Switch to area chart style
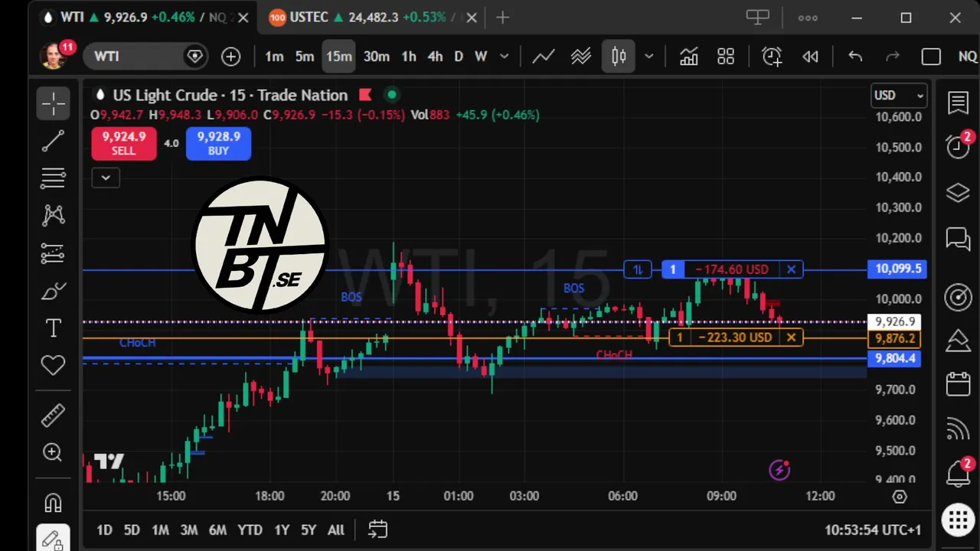This screenshot has width=980, height=551. click(x=581, y=57)
